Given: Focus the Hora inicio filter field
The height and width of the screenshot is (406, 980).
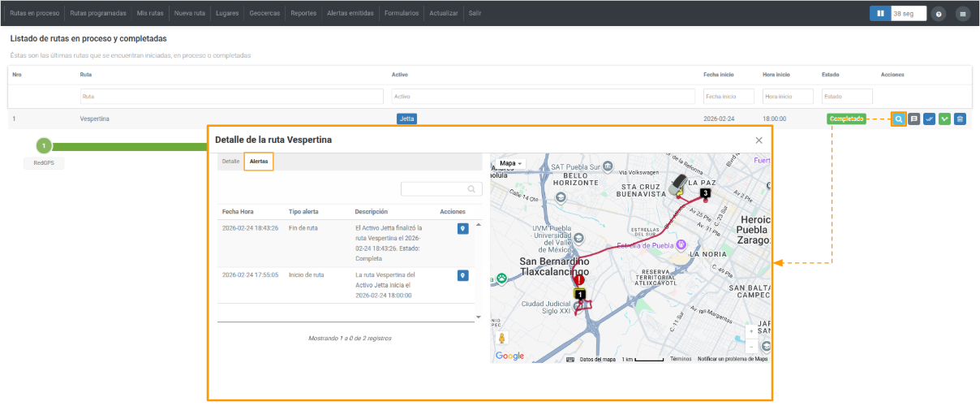Looking at the screenshot, I should 789,96.
